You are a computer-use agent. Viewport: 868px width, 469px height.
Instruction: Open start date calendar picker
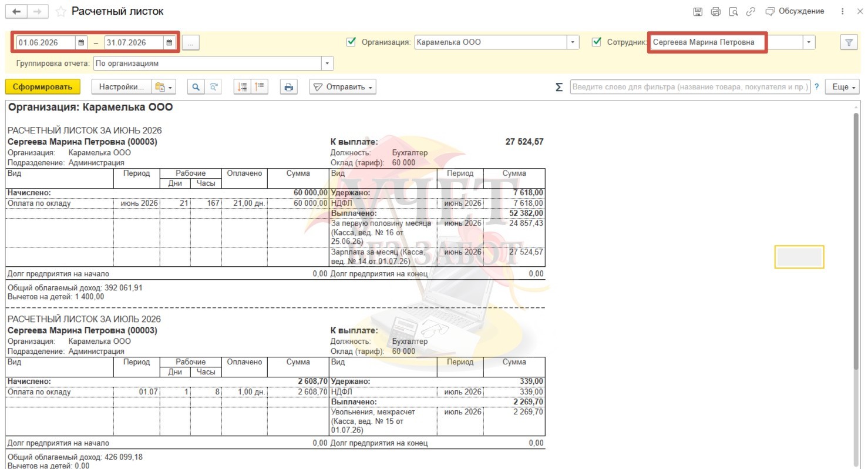point(81,42)
